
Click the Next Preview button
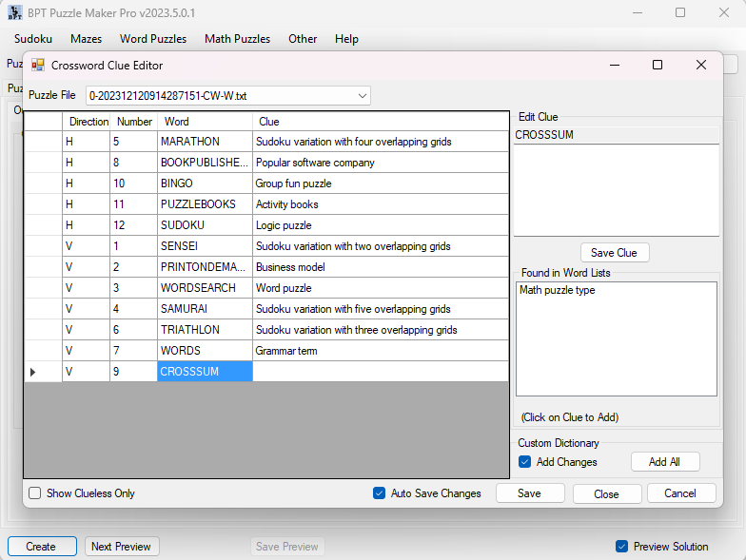(122, 547)
